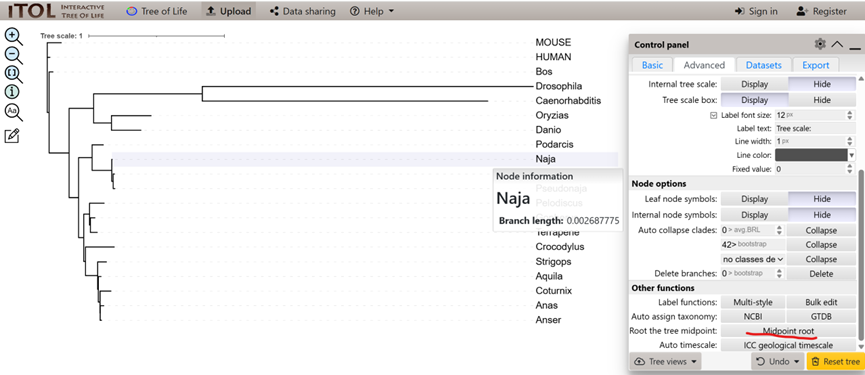Image resolution: width=865 pixels, height=375 pixels.
Task: Click the Reset tree button
Action: click(x=835, y=362)
